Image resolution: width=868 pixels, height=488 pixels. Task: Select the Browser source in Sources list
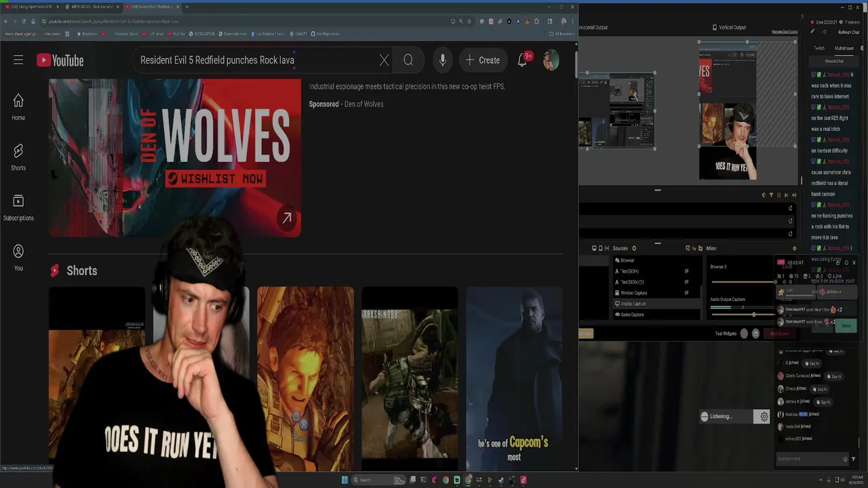pos(627,260)
